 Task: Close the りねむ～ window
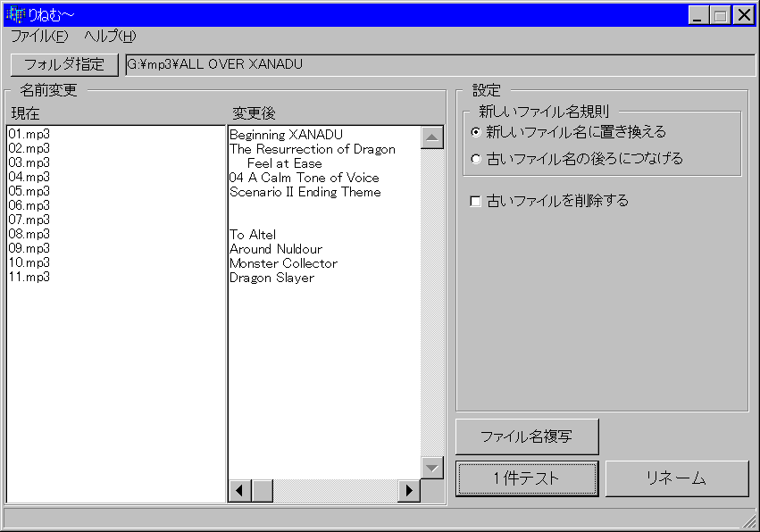coord(744,15)
